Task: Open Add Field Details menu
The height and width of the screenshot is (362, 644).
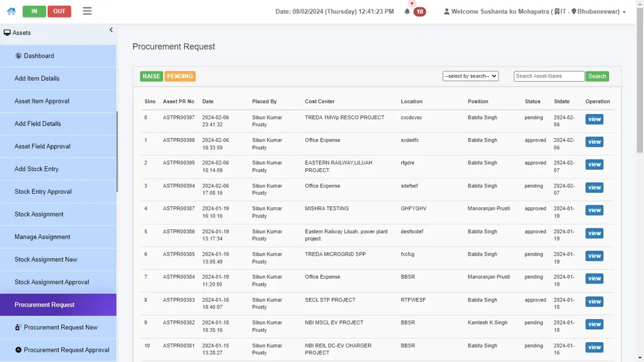Action: pos(58,124)
